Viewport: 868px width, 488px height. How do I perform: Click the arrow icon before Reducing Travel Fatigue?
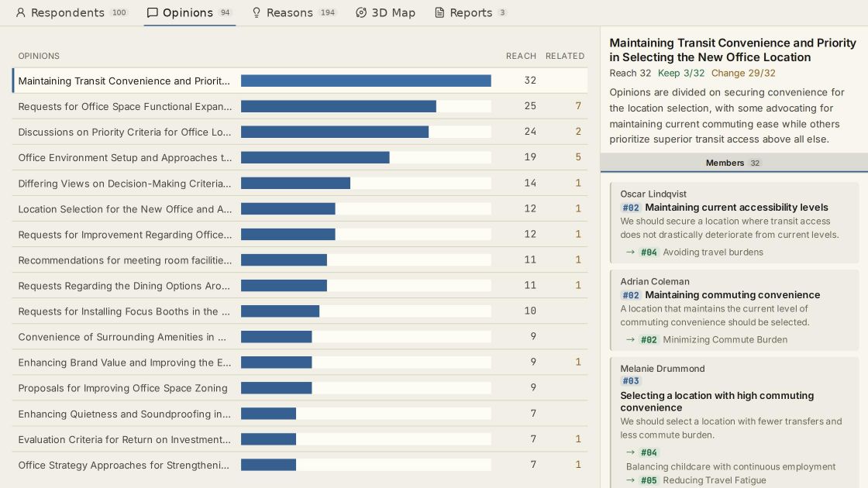631,479
